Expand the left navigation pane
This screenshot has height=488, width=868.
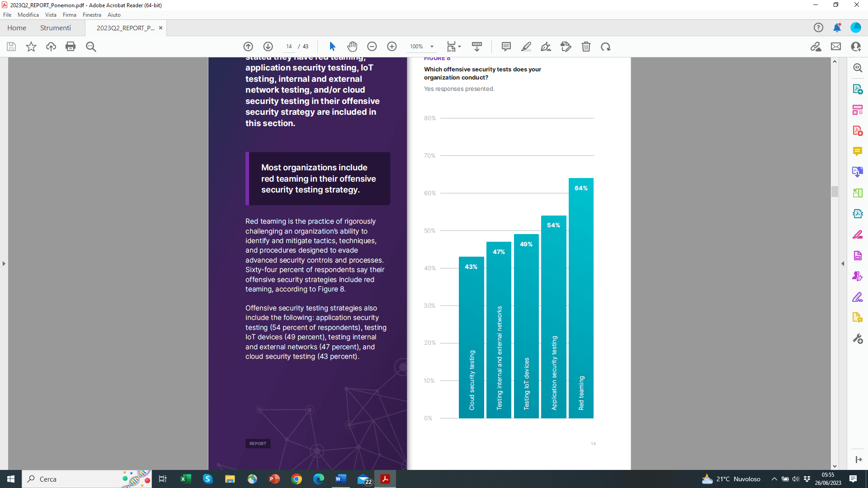click(4, 263)
